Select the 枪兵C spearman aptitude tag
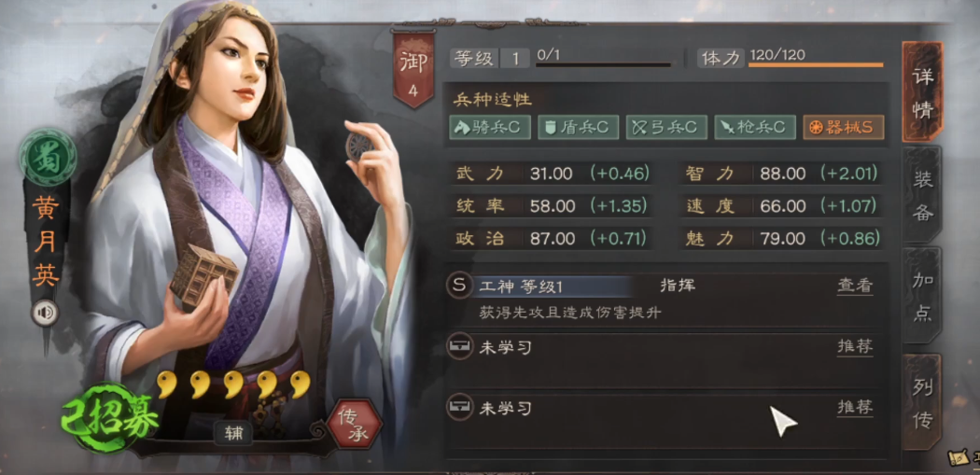This screenshot has width=980, height=475. (x=755, y=128)
